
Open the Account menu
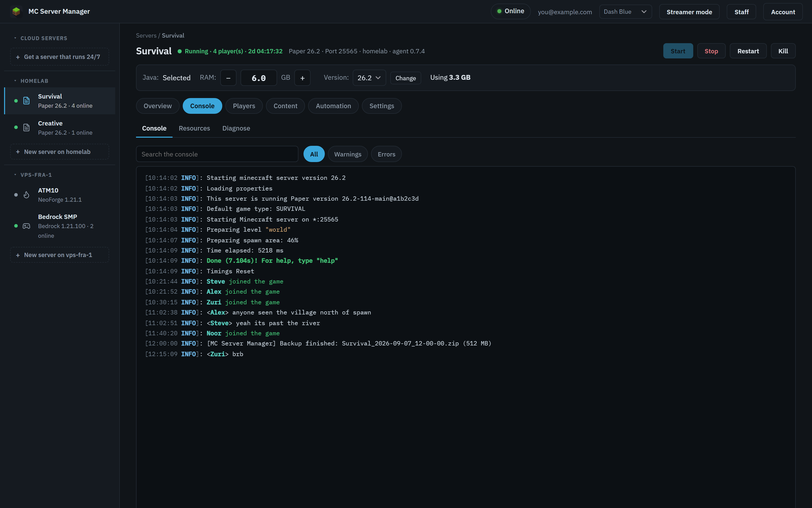pyautogui.click(x=783, y=12)
